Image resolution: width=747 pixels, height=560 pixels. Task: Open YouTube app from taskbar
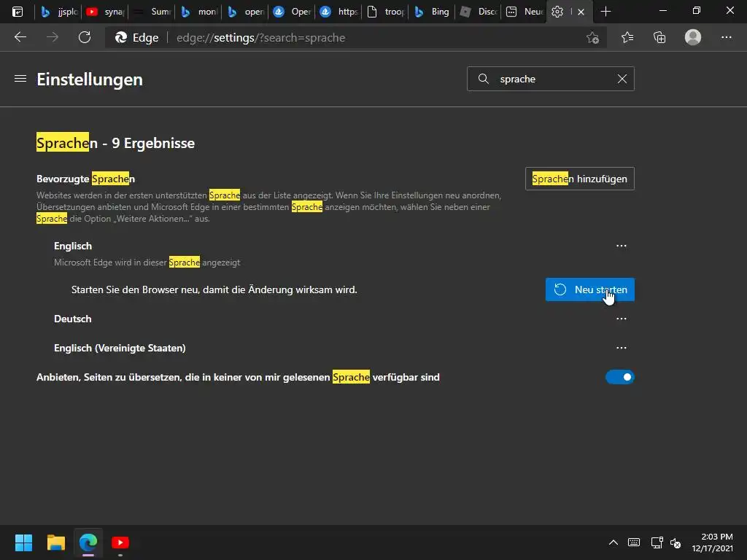(120, 542)
